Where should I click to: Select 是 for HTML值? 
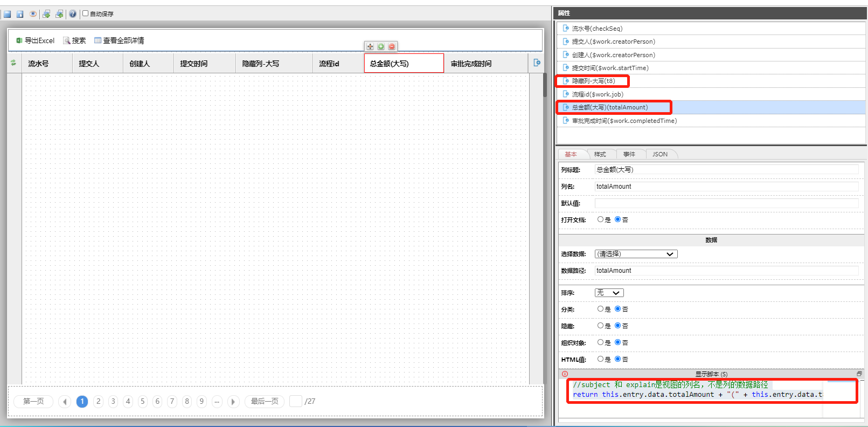pos(600,359)
